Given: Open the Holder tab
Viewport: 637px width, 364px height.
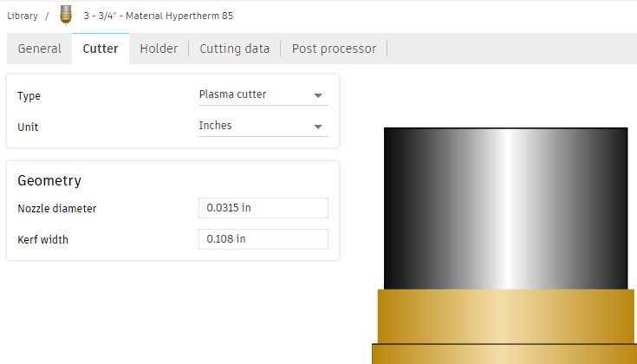Looking at the screenshot, I should click(159, 49).
